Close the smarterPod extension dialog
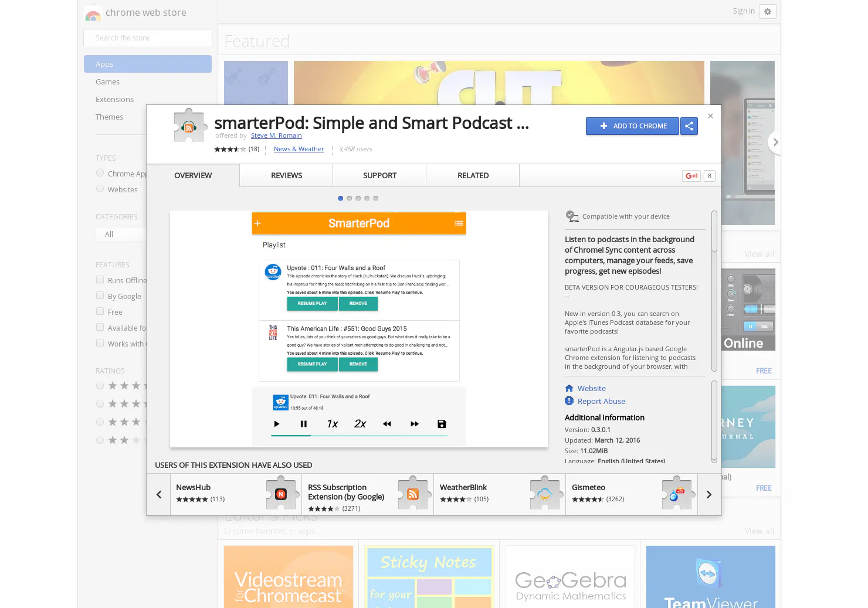The image size is (868, 608). (710, 116)
